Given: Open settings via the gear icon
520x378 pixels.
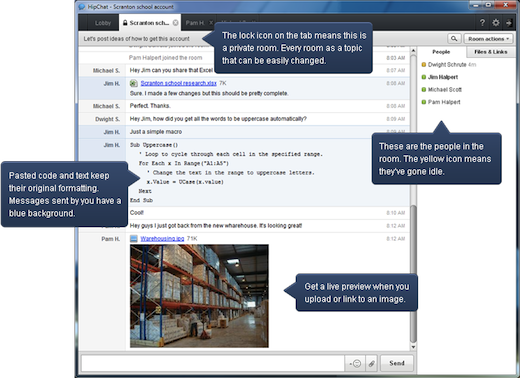Looking at the screenshot, I should (x=496, y=23).
